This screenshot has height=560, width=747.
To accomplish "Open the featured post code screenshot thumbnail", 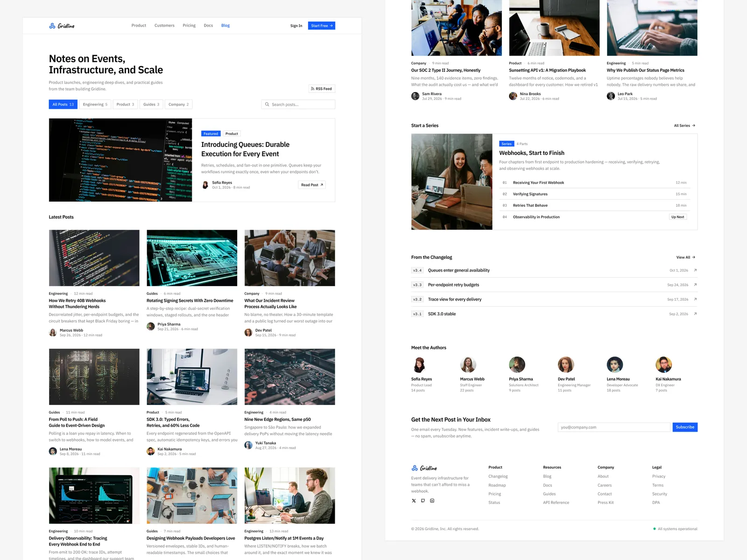I will point(120,160).
